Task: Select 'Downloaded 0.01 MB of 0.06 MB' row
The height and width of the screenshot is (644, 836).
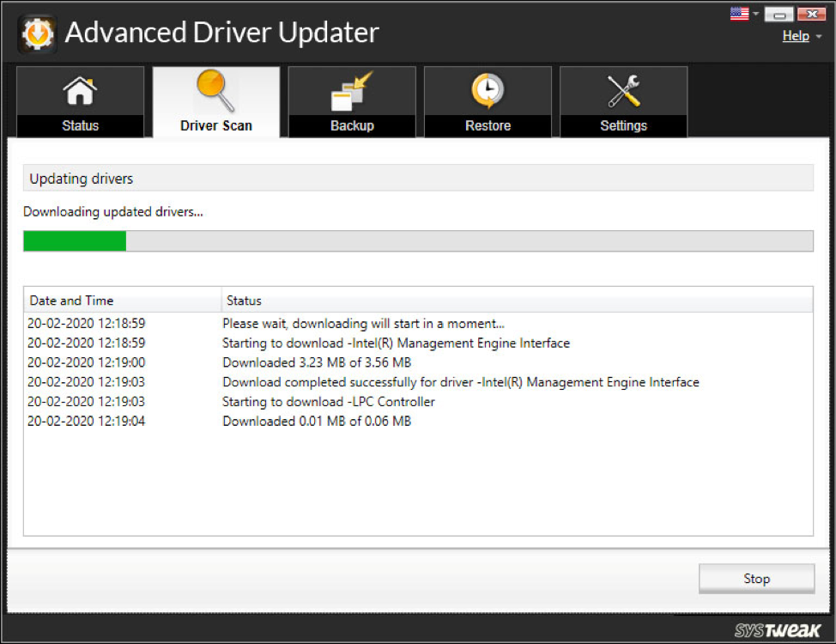Action: [419, 422]
